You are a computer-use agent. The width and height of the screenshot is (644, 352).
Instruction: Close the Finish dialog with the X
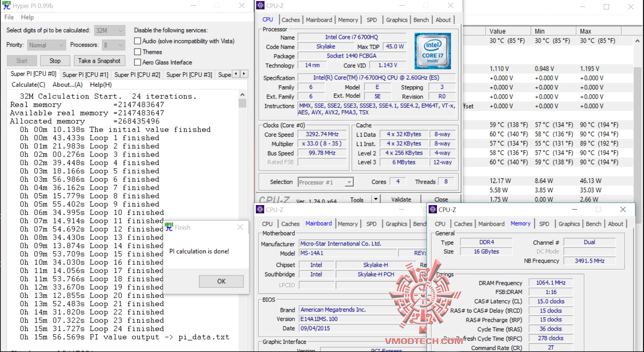pos(240,227)
